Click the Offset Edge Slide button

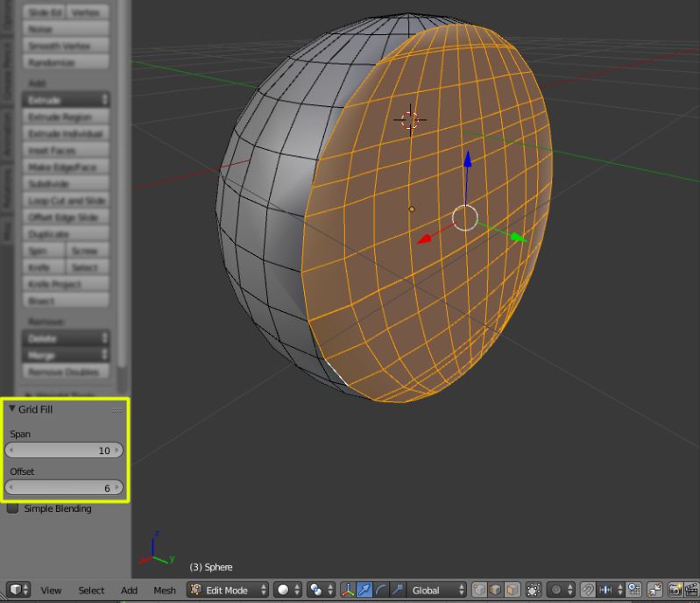(x=66, y=217)
